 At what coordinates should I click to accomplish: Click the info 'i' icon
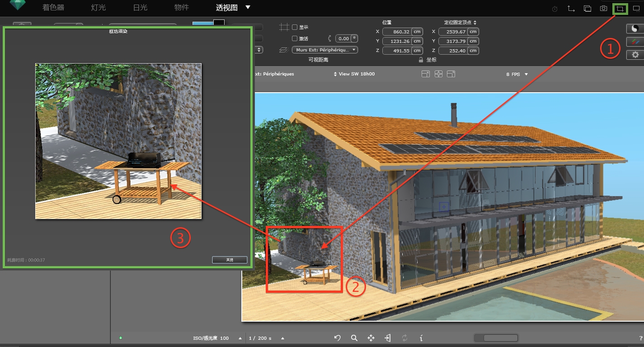[x=421, y=338]
